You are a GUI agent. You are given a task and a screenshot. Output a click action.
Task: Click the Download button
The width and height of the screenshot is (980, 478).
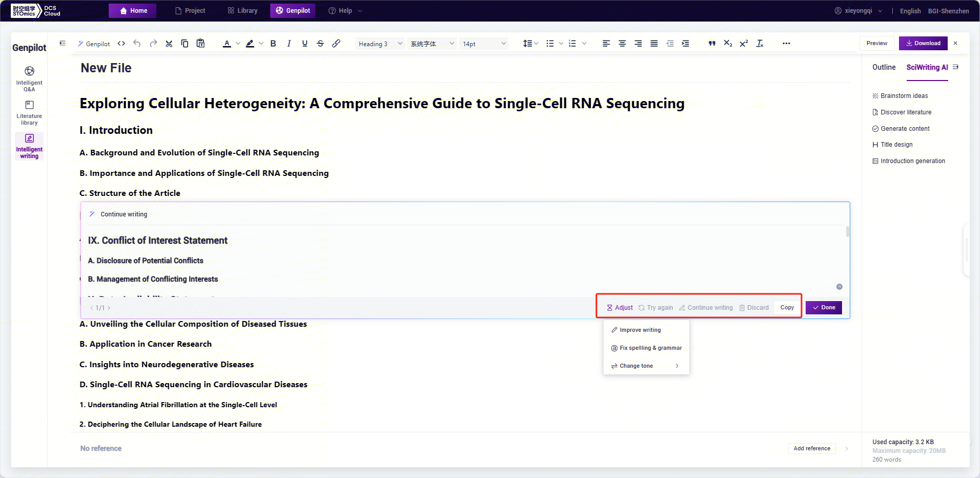(923, 43)
